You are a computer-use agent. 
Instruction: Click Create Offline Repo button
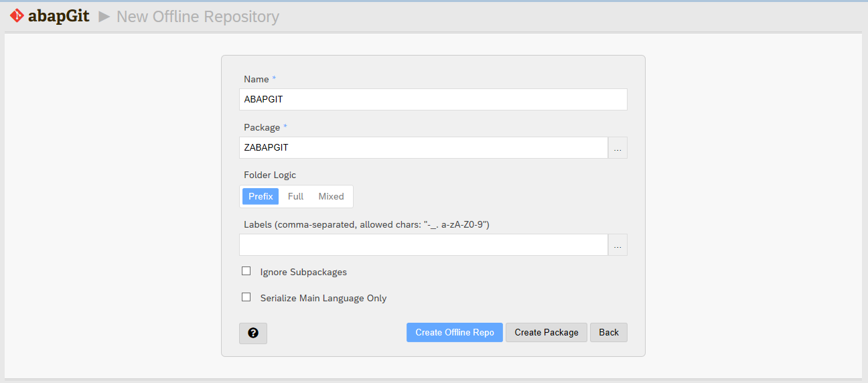[455, 332]
